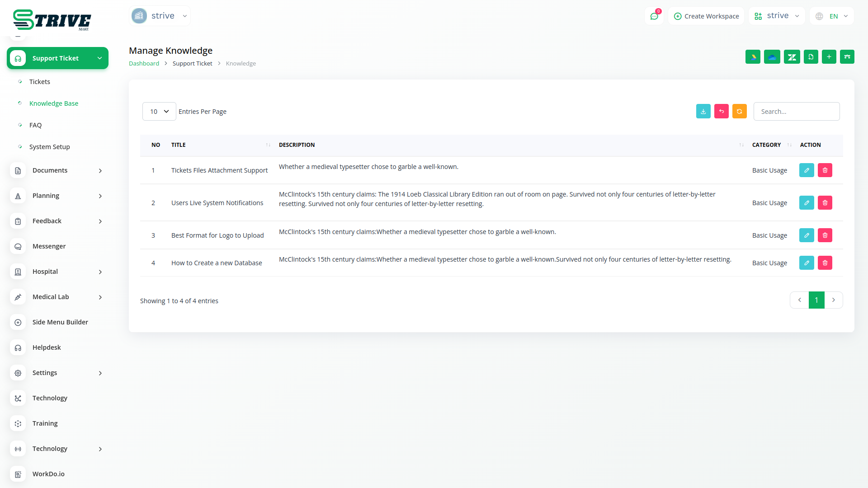The width and height of the screenshot is (868, 488).
Task: Add new knowledge with plus button
Action: point(829,57)
